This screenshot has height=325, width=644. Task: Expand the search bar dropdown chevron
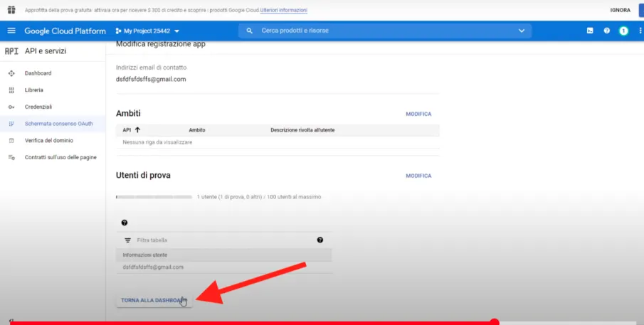click(522, 31)
